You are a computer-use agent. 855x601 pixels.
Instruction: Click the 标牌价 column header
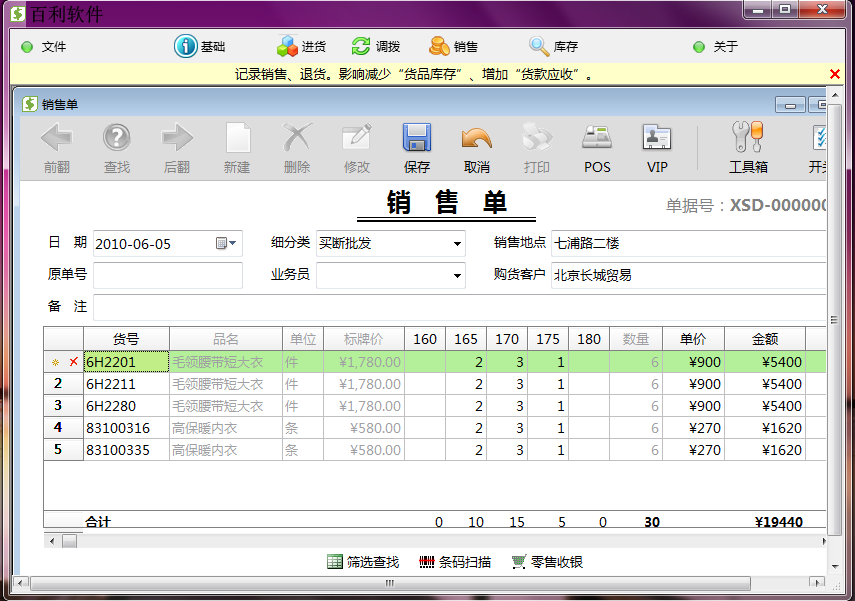coord(364,339)
